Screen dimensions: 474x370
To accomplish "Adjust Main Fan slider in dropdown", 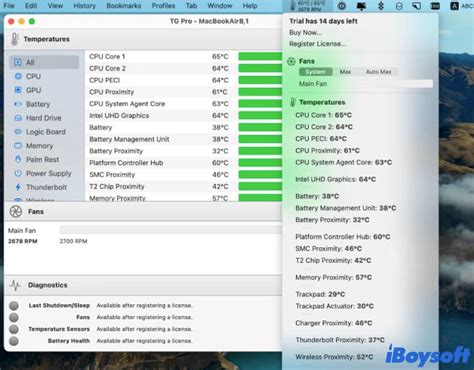I will [393, 84].
